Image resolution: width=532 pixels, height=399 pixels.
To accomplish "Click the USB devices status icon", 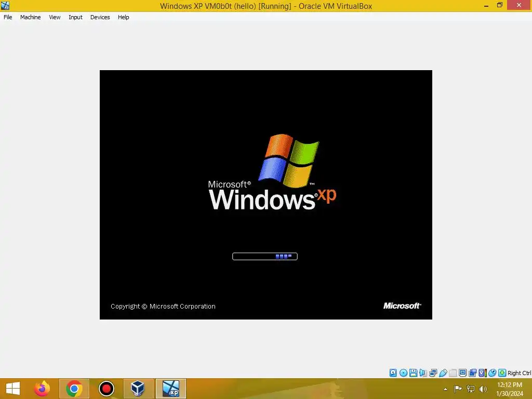I will tap(443, 373).
